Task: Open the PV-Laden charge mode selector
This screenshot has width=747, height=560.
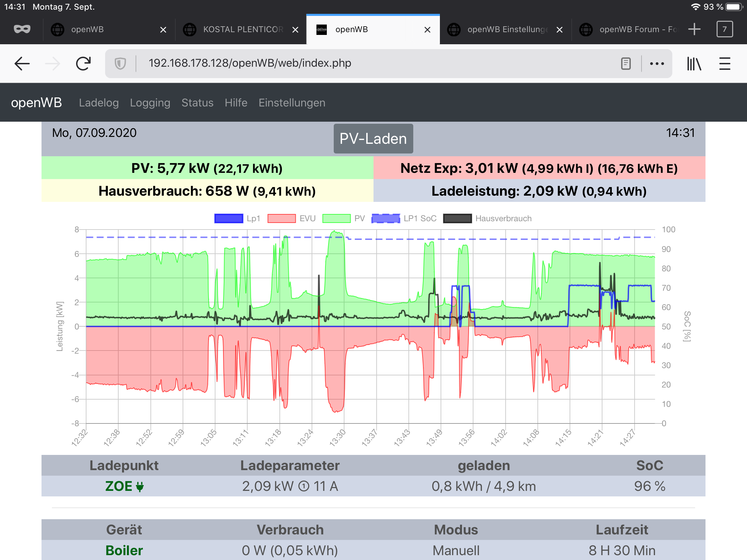Action: (373, 139)
